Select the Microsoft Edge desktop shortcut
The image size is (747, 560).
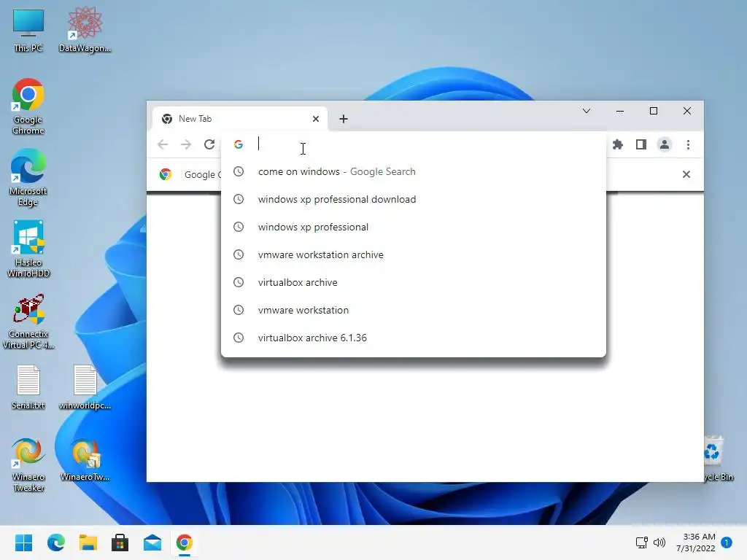click(28, 178)
